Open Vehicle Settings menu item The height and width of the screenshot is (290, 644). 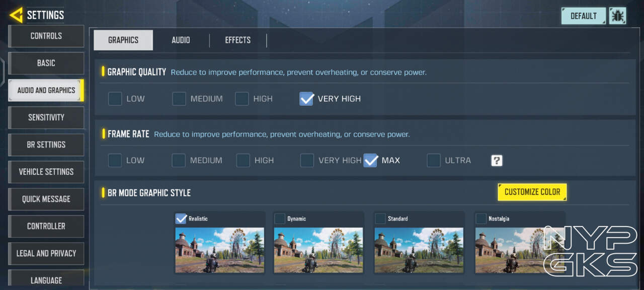[46, 172]
